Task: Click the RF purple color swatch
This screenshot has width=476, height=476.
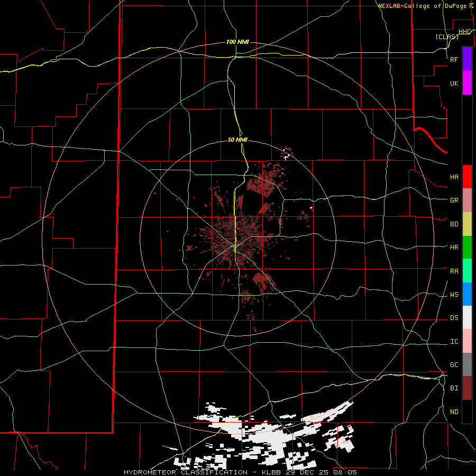Action: click(x=467, y=59)
